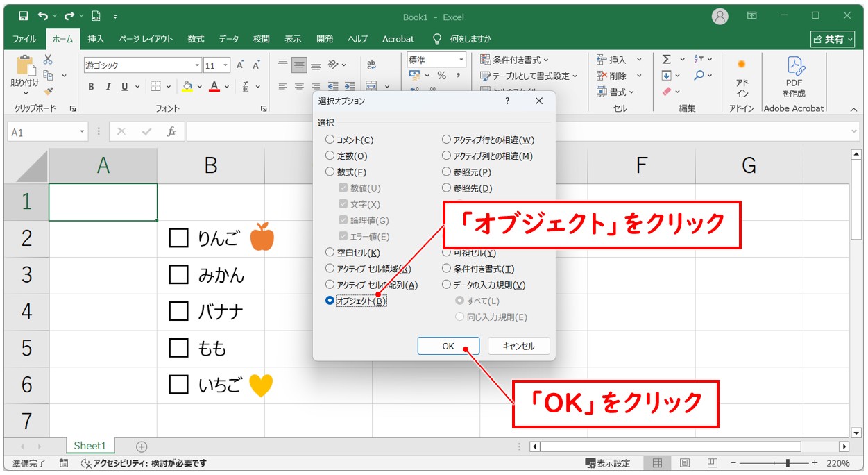Apply cell borders icon
Screen dimensions: 868x475
click(x=155, y=87)
